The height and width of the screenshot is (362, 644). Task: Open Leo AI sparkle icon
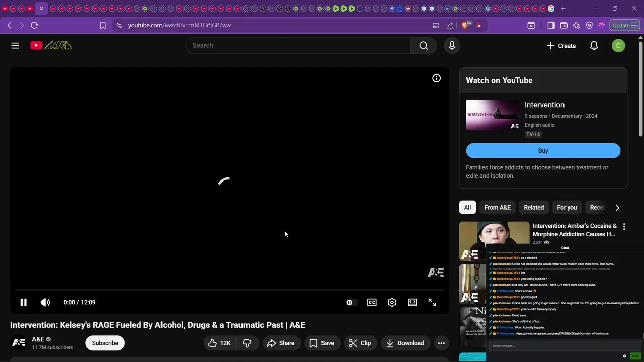(577, 25)
